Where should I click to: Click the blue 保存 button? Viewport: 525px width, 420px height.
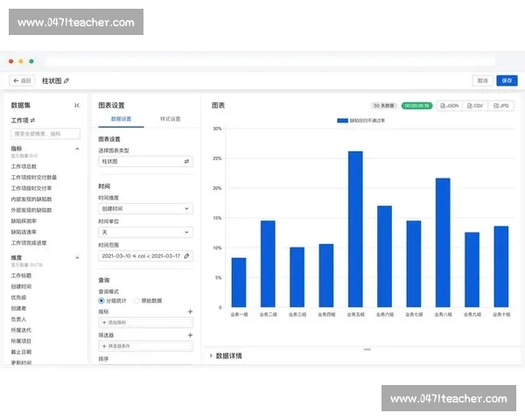507,80
